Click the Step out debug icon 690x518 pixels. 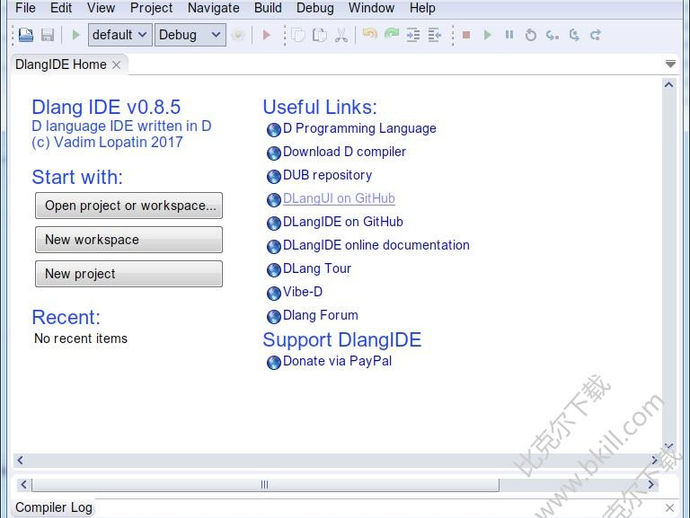pyautogui.click(x=595, y=35)
